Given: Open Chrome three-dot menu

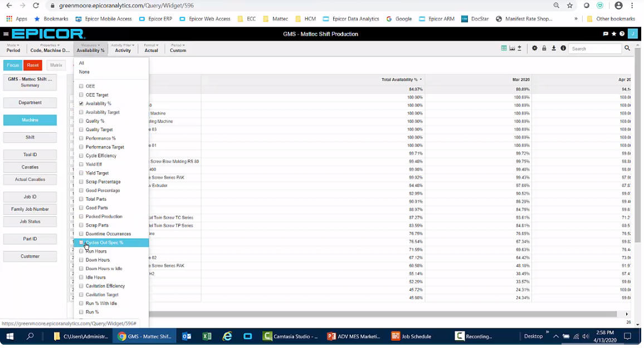Looking at the screenshot, I should tap(632, 6).
